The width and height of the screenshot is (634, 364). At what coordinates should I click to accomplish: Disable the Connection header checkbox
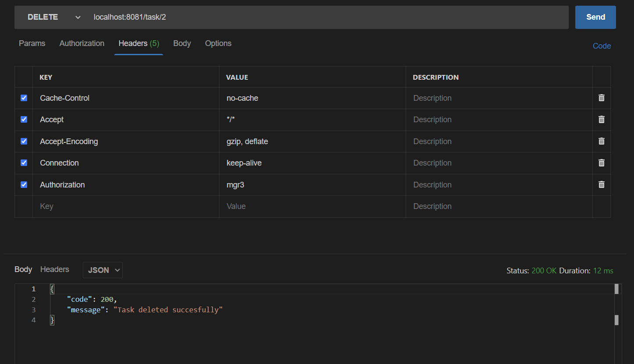click(x=24, y=163)
